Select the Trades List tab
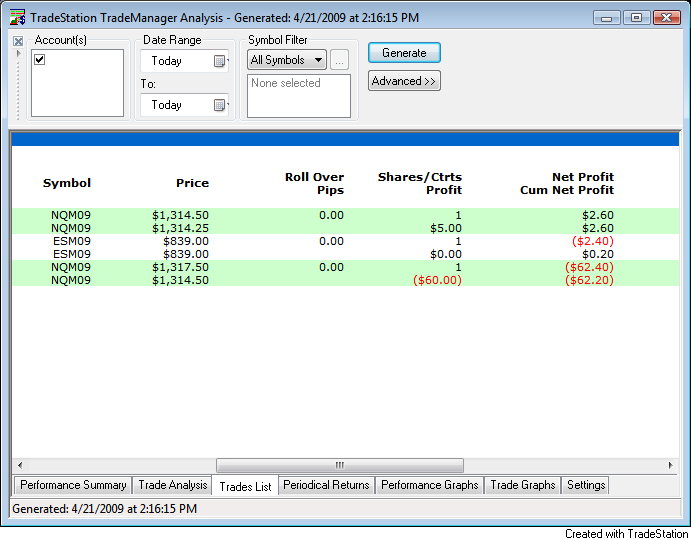This screenshot has height=540, width=691. click(x=245, y=486)
